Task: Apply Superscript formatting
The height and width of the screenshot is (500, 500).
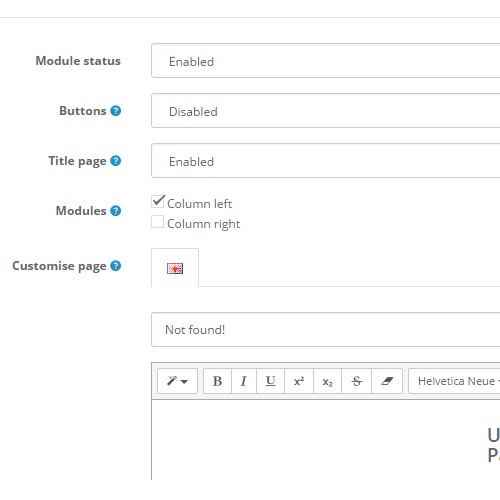Action: pyautogui.click(x=299, y=381)
